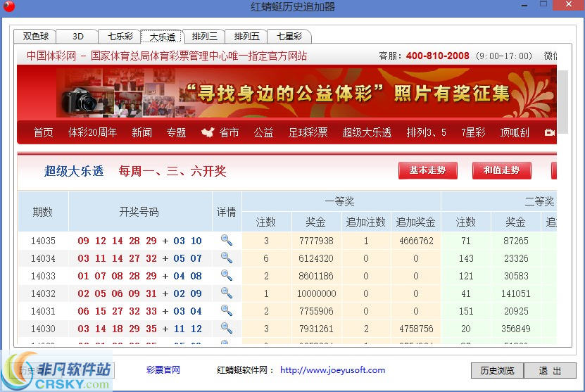The height and width of the screenshot is (392, 585).
Task: Minimize the 红蜻蜓历史追加器 window
Action: click(524, 5)
